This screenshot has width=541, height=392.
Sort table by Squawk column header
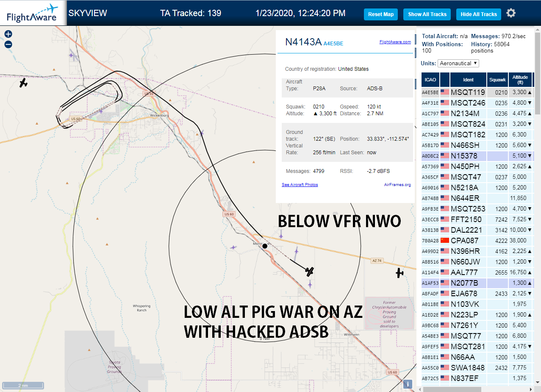(x=497, y=79)
